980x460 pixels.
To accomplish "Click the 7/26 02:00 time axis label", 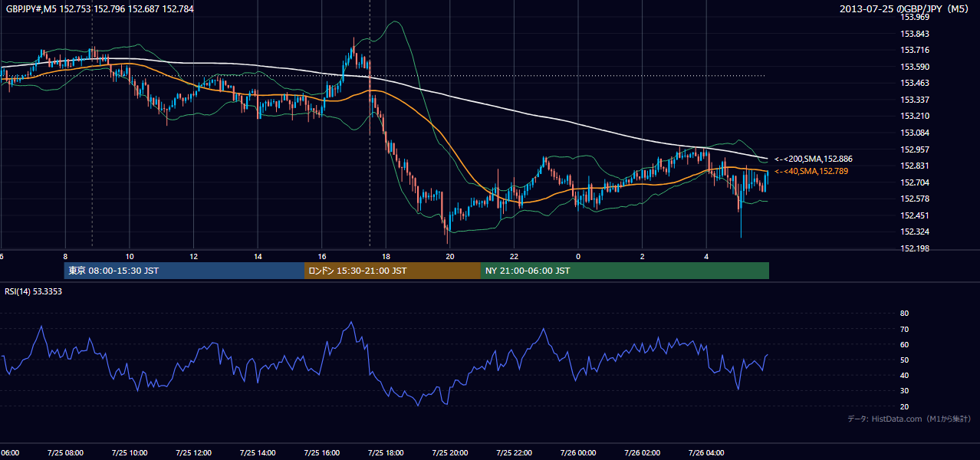I will pyautogui.click(x=642, y=452).
